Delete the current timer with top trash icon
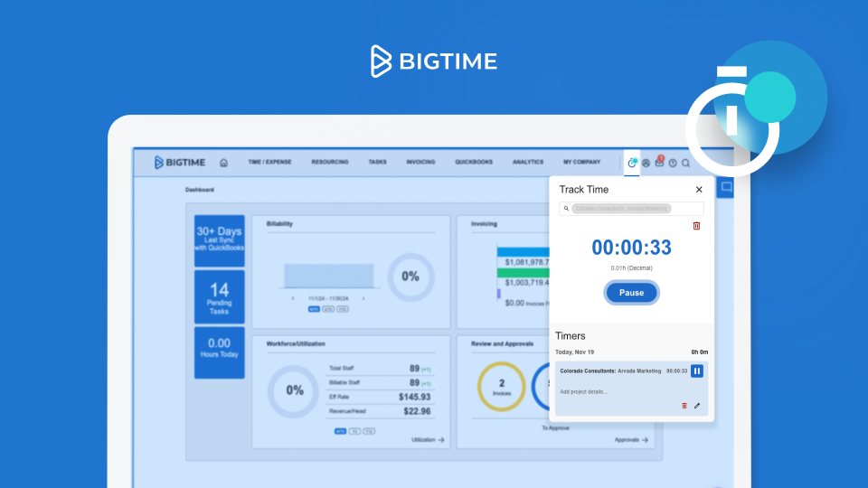 (696, 226)
